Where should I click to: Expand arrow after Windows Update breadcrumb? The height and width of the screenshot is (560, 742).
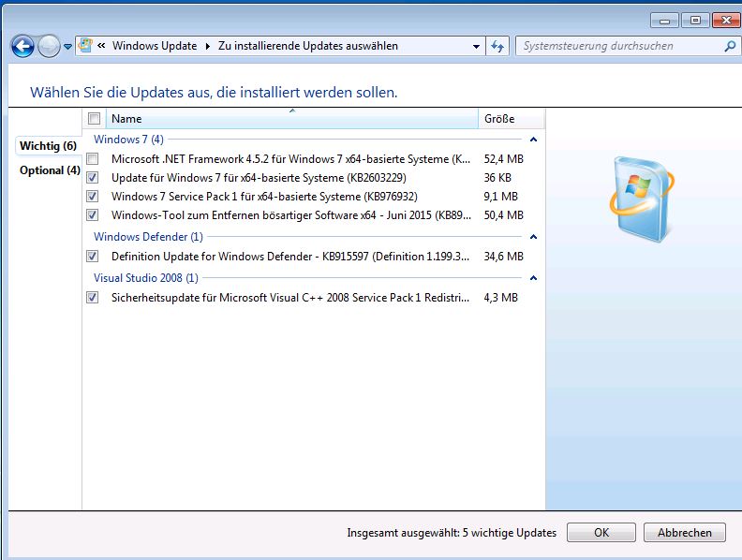(x=207, y=46)
